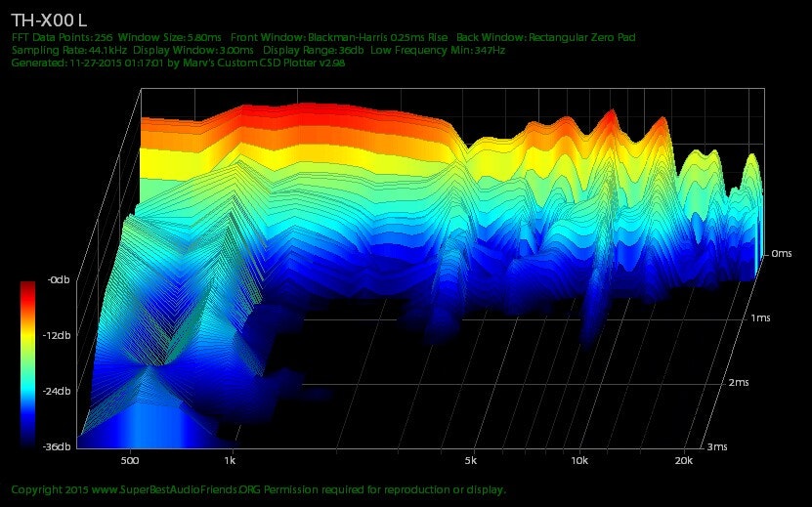Select the 5k frequency axis label
The width and height of the screenshot is (812, 507).
point(471,460)
